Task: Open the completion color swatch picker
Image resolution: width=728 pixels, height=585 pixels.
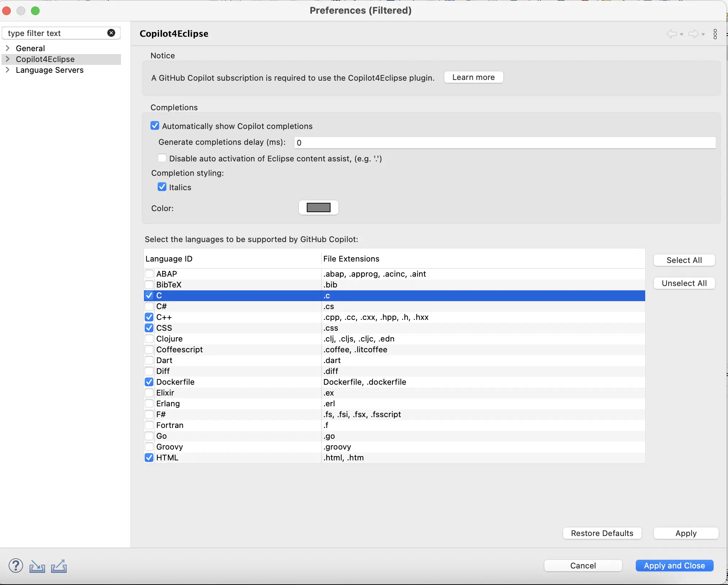Action: point(318,207)
